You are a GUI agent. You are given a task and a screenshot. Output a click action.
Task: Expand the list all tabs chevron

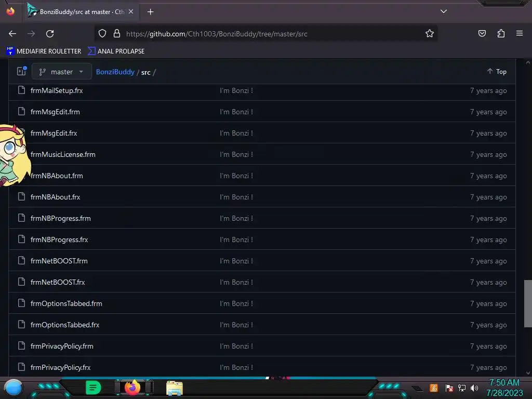pos(444,11)
